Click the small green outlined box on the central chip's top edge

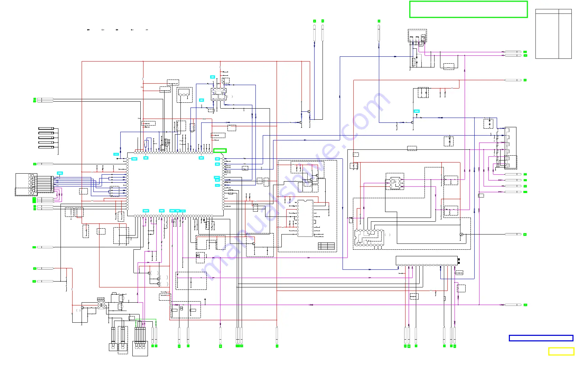220,150
